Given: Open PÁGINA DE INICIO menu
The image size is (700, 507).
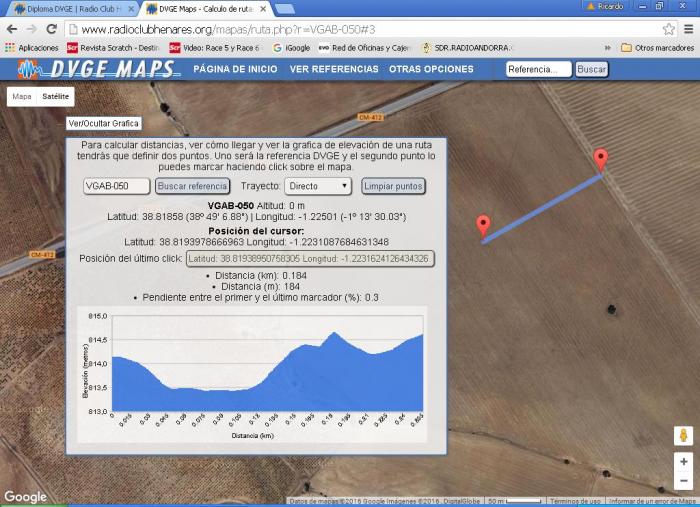Looking at the screenshot, I should (235, 69).
